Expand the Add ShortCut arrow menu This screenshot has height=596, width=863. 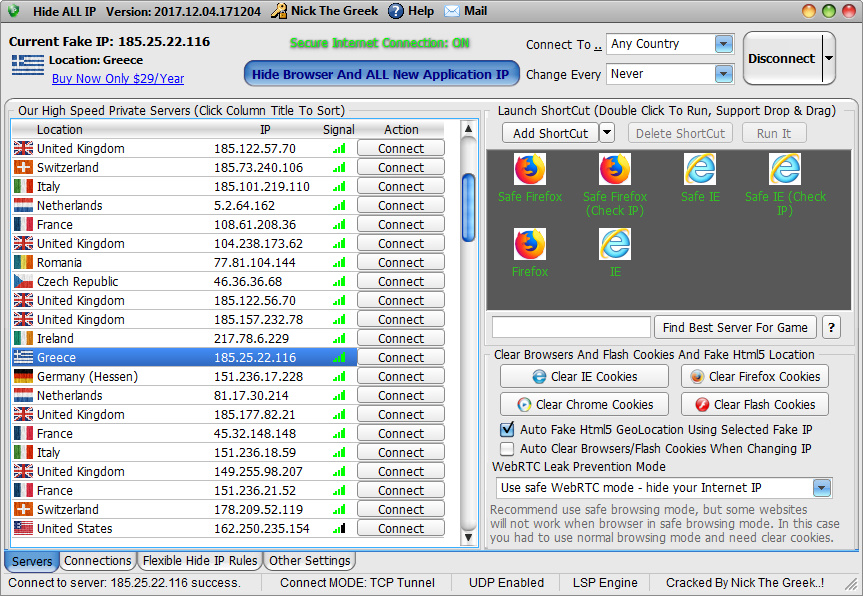(607, 133)
